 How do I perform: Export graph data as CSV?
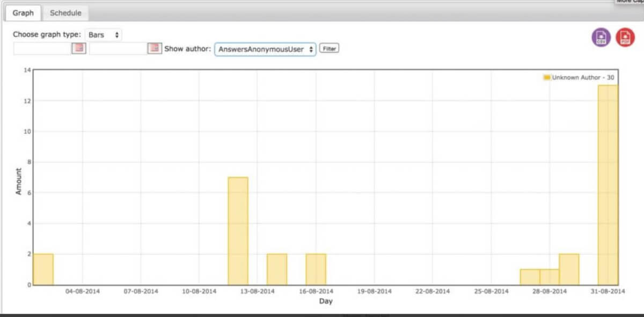pyautogui.click(x=601, y=38)
